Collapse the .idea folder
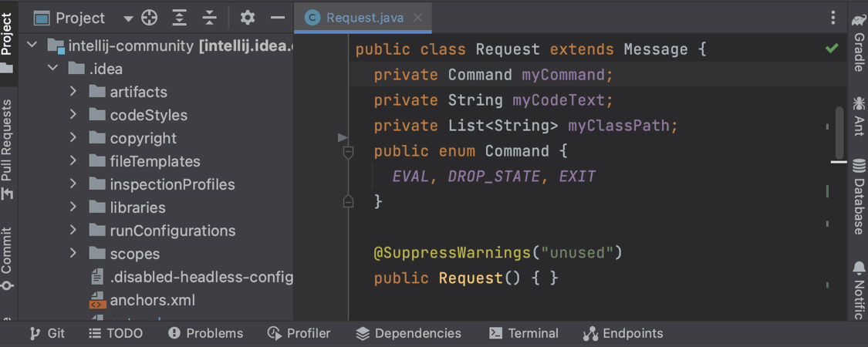This screenshot has width=868, height=347. pyautogui.click(x=53, y=69)
